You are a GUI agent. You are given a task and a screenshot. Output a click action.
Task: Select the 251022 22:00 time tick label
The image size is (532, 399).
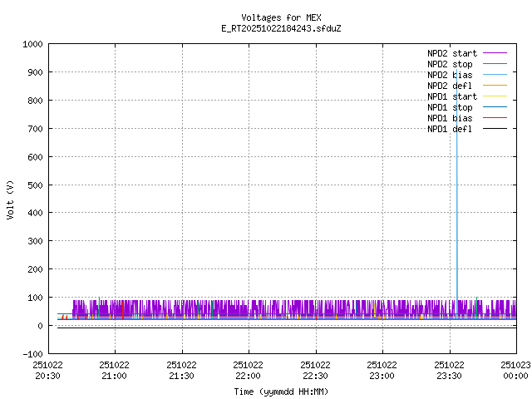[x=249, y=369]
